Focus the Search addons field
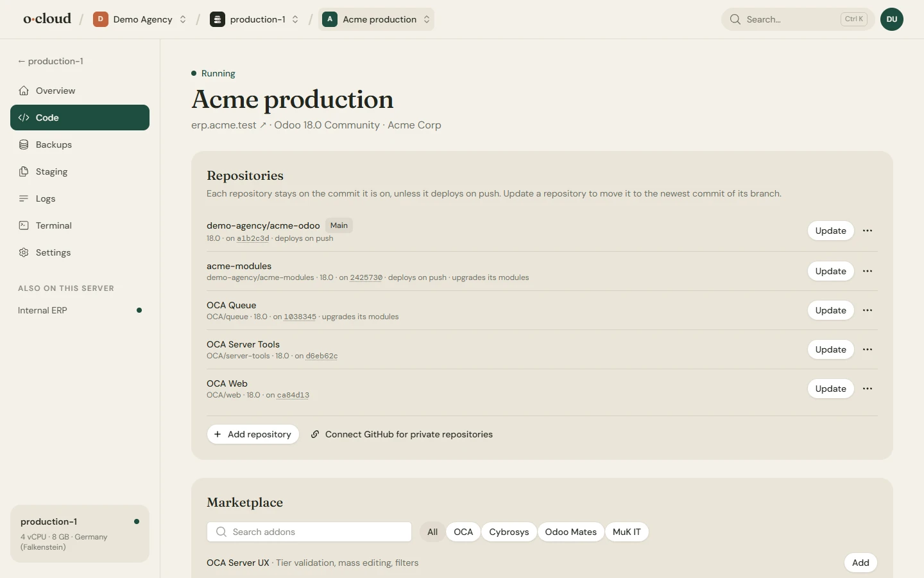The image size is (924, 578). click(x=309, y=532)
